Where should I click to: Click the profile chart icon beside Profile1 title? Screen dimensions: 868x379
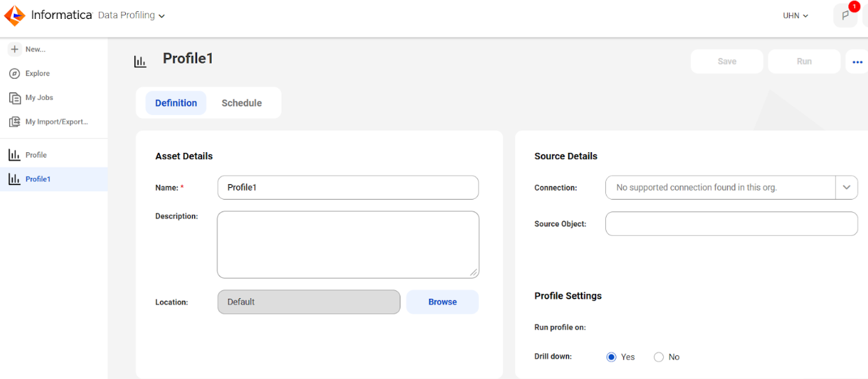(x=140, y=61)
